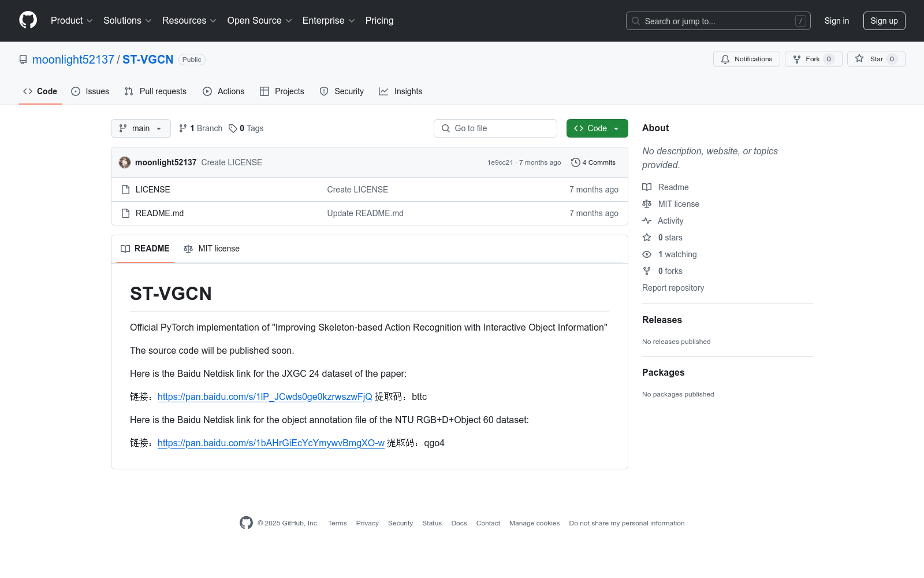Open the Update README.md commit message
Screen dimensions: 924x578
click(366, 213)
